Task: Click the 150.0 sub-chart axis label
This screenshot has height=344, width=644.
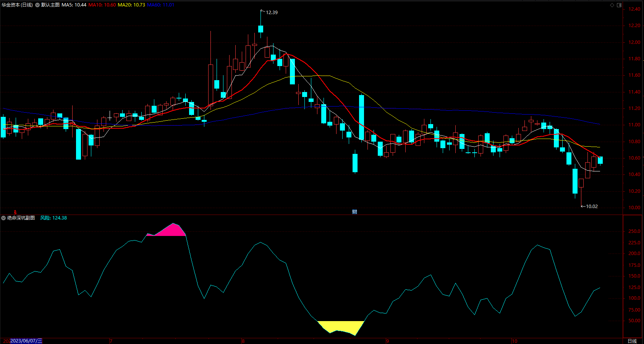Action: coord(634,276)
